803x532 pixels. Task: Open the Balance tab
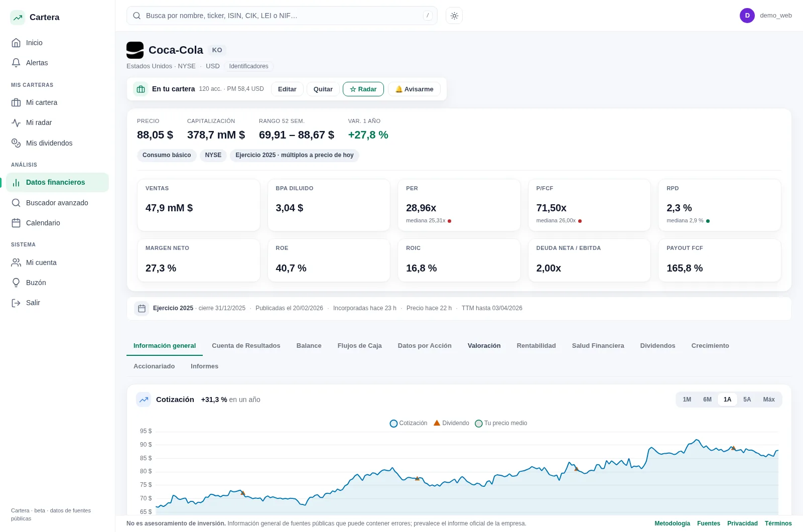309,346
